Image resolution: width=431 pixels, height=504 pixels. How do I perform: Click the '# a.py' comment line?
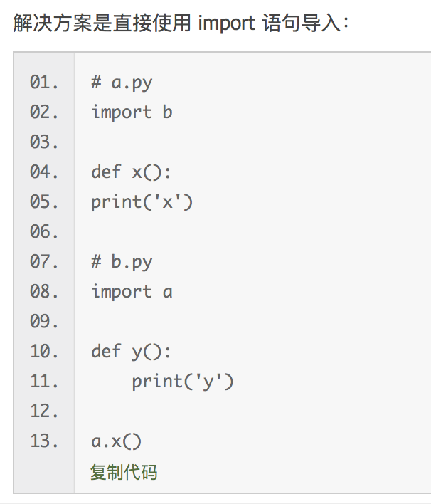(122, 83)
